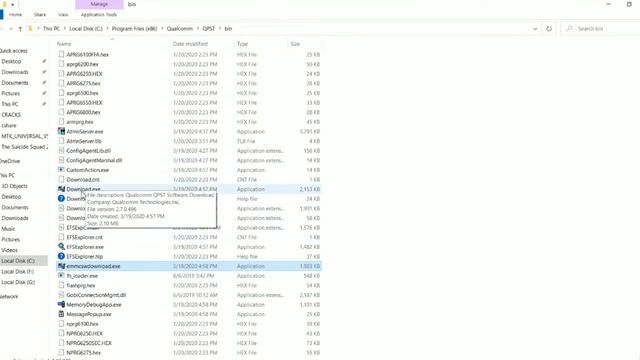Sort files by Date modified column
This screenshot has height=360, width=640.
pos(190,44)
